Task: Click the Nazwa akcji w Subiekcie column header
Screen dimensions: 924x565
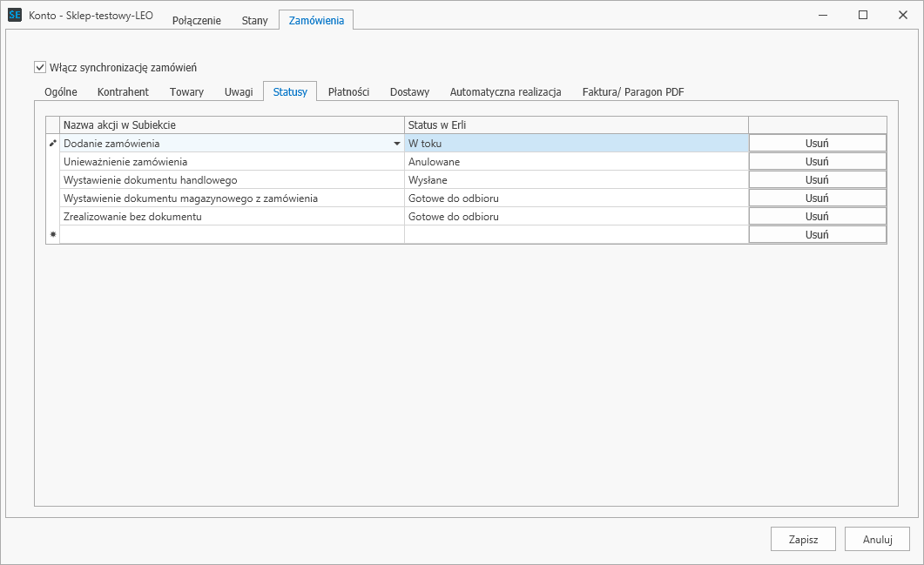Action: point(233,124)
